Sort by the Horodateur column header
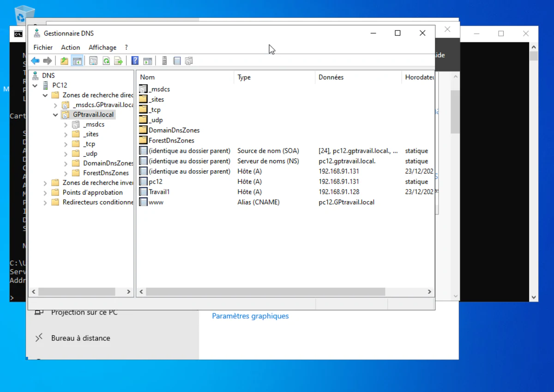Screen dimensions: 554x392 [418, 77]
